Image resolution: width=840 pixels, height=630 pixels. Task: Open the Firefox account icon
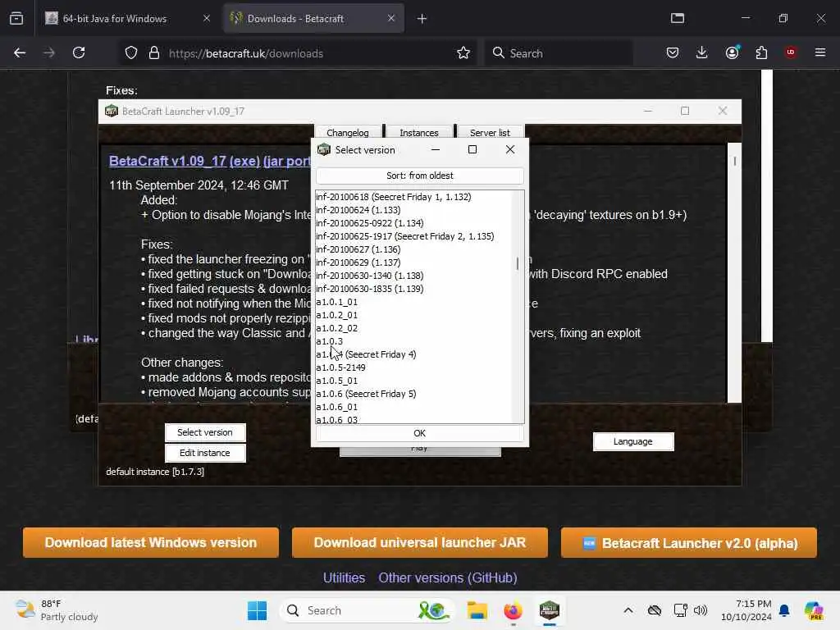click(x=733, y=52)
